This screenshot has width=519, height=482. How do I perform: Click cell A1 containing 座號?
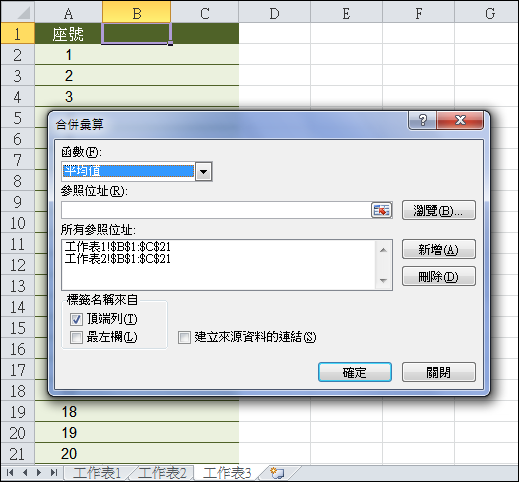pyautogui.click(x=68, y=33)
